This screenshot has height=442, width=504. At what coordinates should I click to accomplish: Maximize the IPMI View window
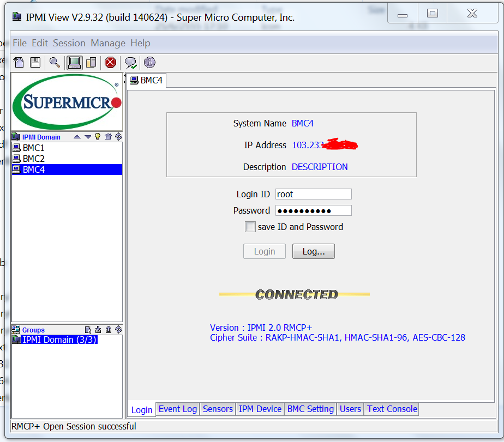433,14
